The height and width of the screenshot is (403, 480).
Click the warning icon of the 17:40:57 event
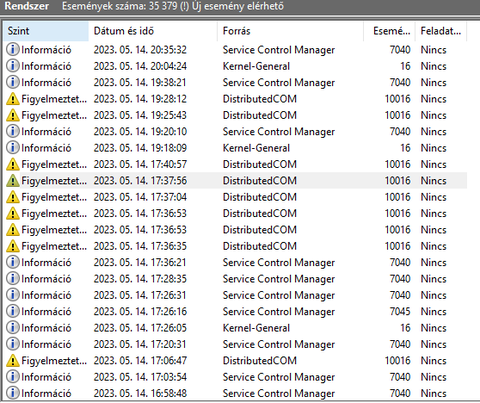(x=13, y=164)
